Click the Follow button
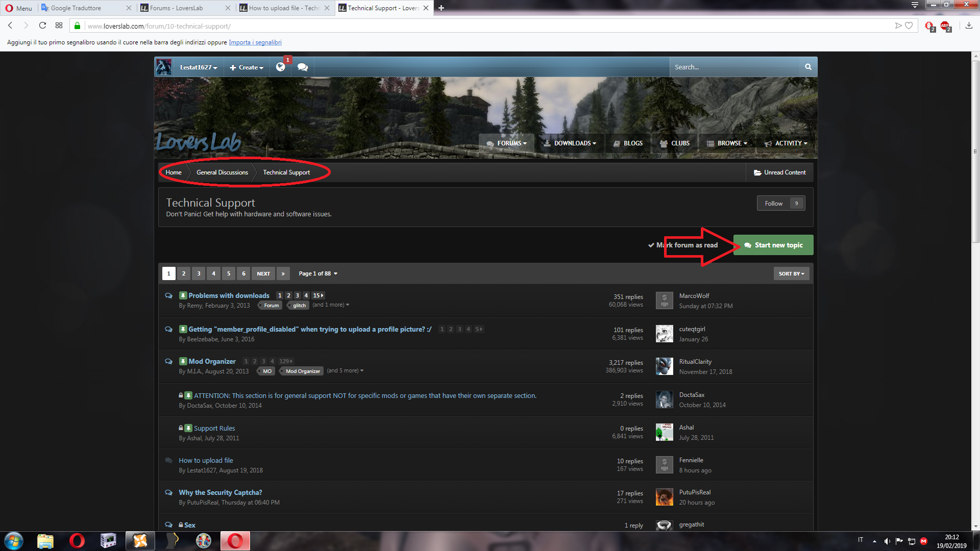 click(781, 203)
